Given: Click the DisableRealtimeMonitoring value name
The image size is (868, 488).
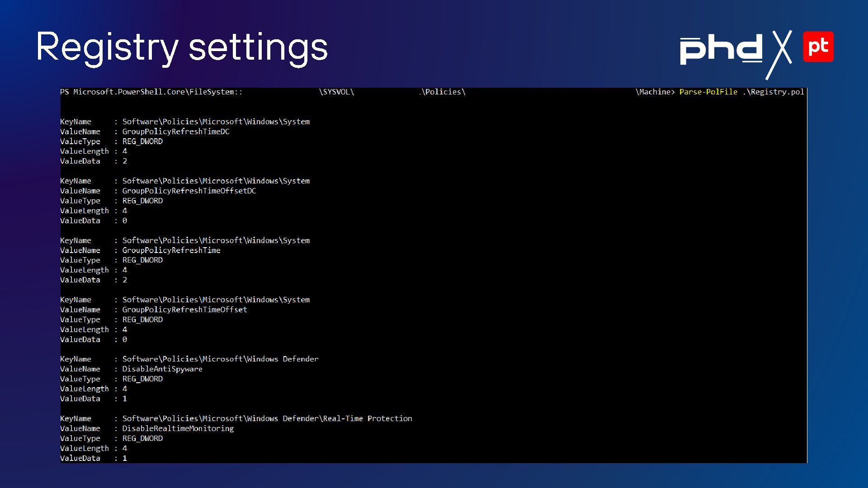Looking at the screenshot, I should (178, 428).
